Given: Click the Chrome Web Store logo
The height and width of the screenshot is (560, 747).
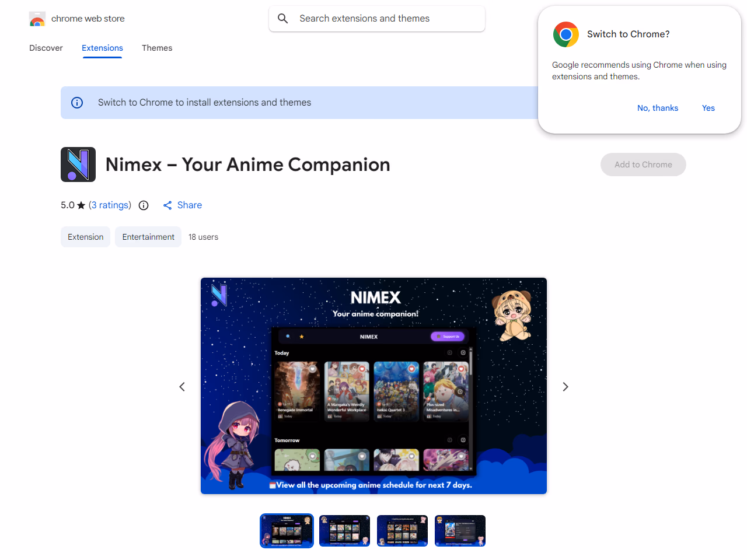Looking at the screenshot, I should point(37,19).
